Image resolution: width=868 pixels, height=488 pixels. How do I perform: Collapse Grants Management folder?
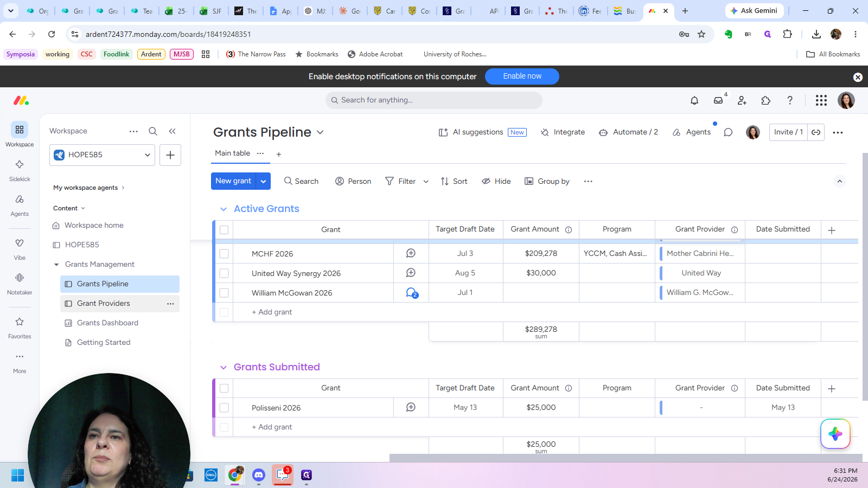pyautogui.click(x=56, y=265)
